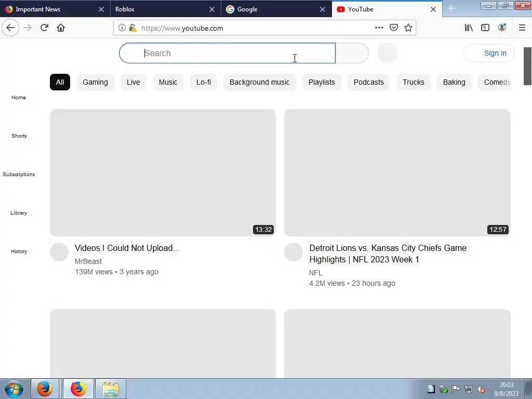Viewport: 532px width, 399px height.
Task: Open History in YouTube sidebar
Action: [19, 251]
